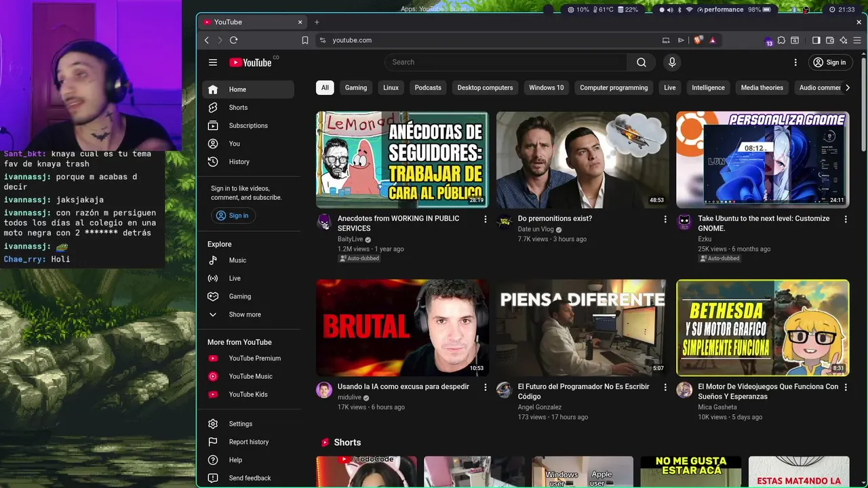Start voice search with the microphone

[672, 62]
